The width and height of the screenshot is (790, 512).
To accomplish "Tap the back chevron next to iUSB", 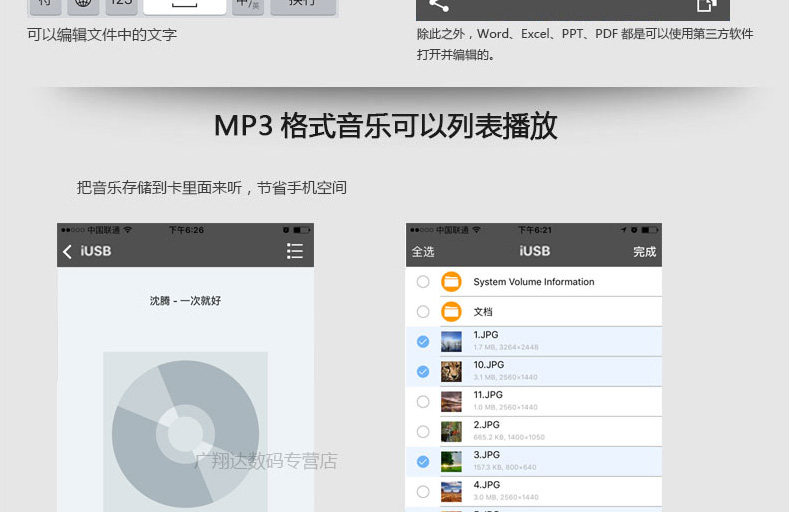I will [x=68, y=251].
